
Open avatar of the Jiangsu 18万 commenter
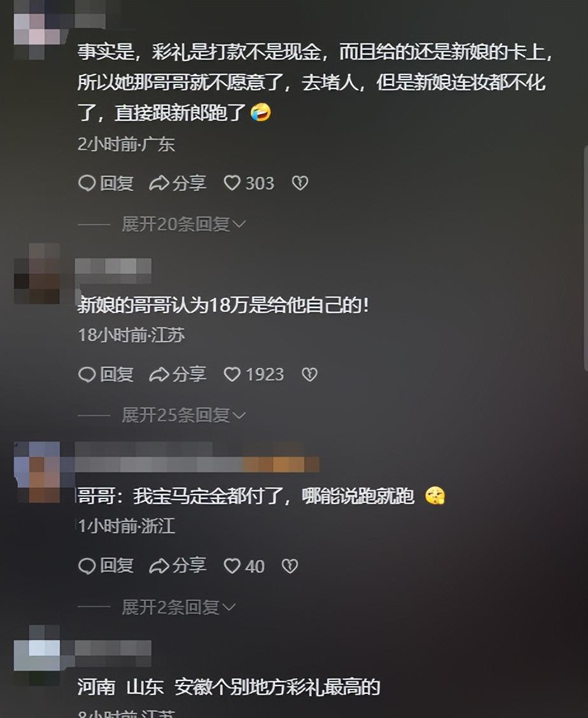pyautogui.click(x=37, y=273)
